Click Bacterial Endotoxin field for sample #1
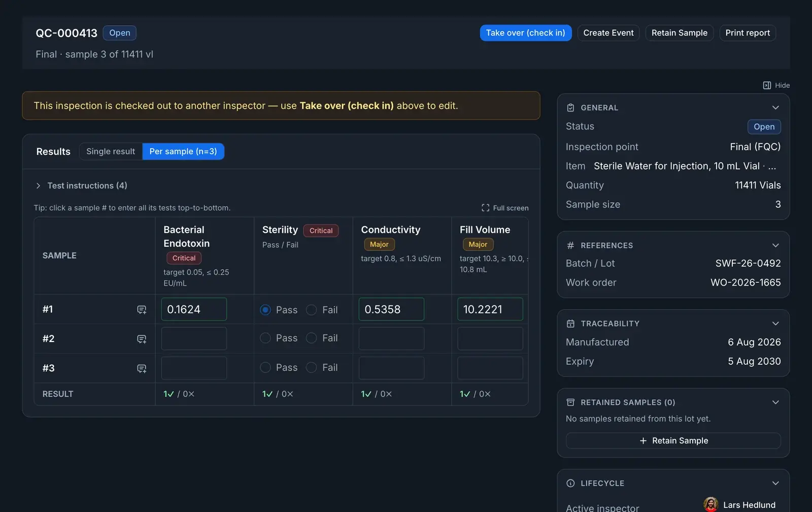 [194, 310]
